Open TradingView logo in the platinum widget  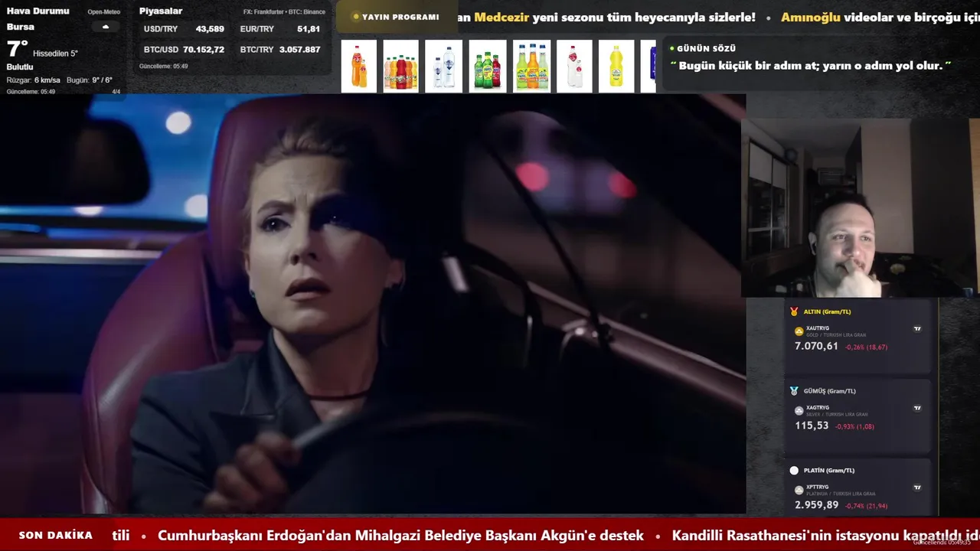click(917, 487)
